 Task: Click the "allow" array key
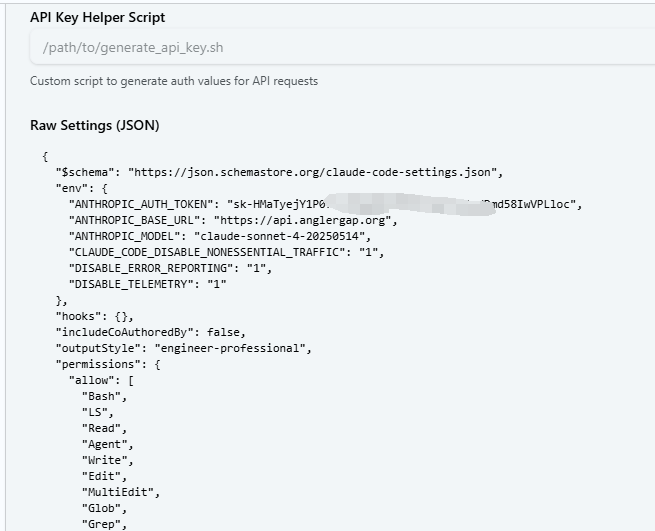pos(91,380)
